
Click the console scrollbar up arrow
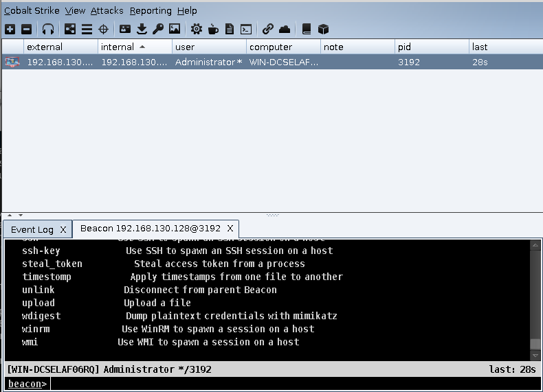[x=535, y=245]
